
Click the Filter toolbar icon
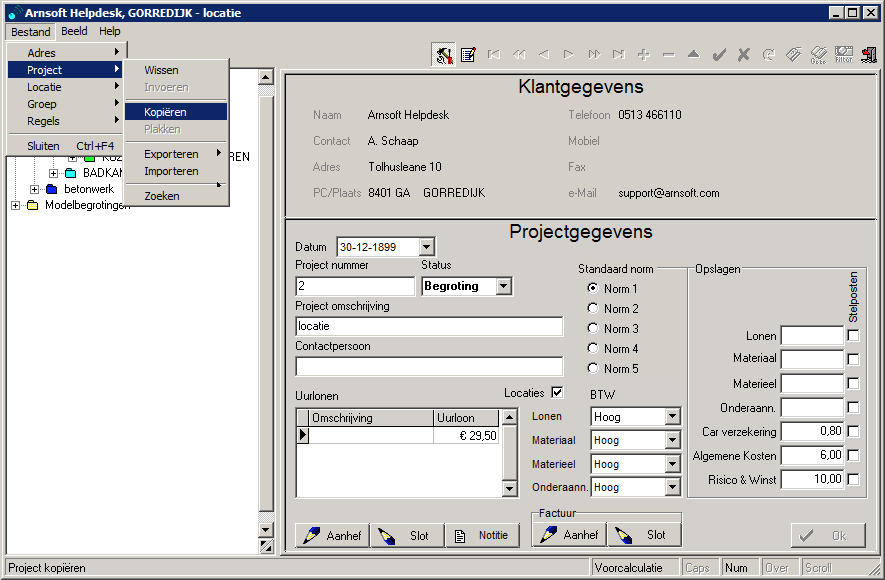(x=843, y=55)
